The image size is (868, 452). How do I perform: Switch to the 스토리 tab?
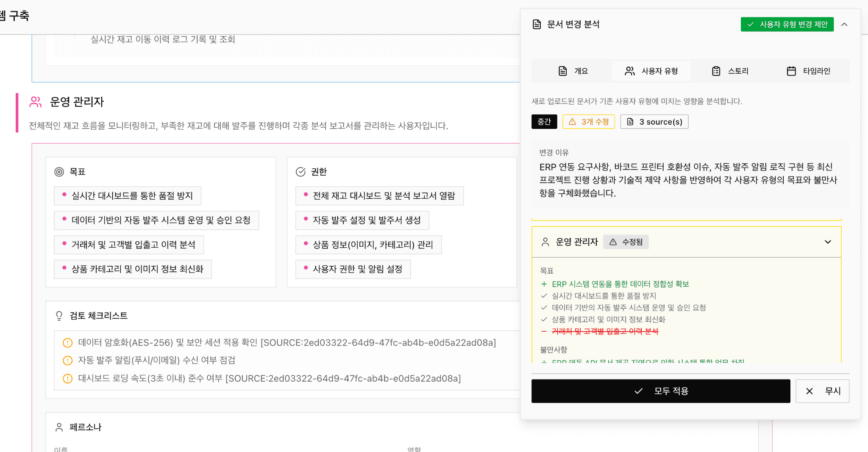[x=730, y=71]
